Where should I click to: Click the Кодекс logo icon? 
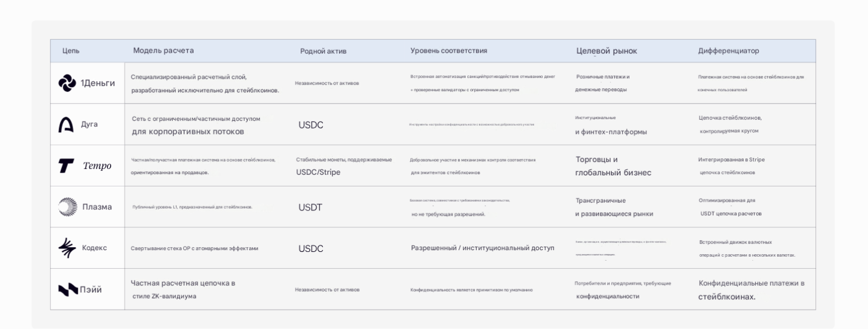67,248
